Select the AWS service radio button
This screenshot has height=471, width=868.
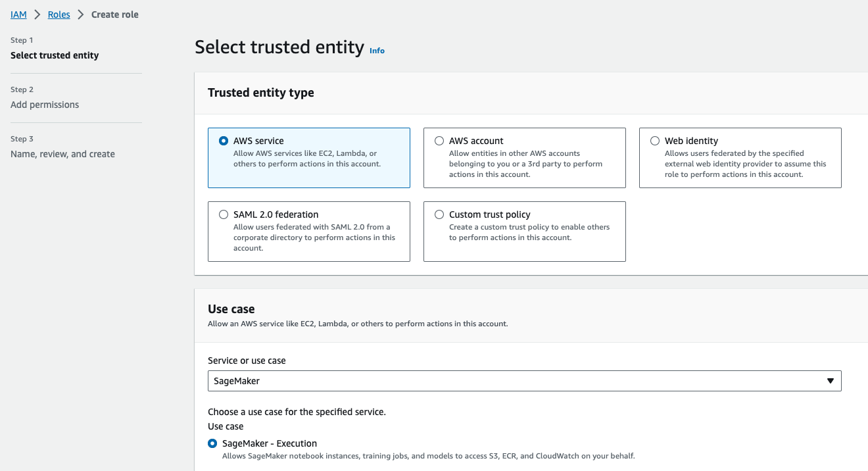point(224,141)
